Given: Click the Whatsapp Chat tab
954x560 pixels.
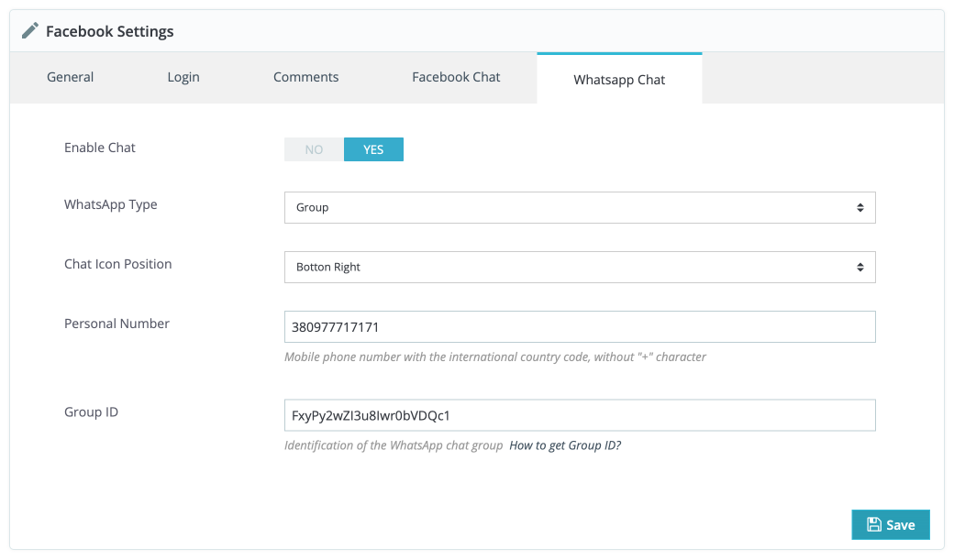Looking at the screenshot, I should click(619, 80).
